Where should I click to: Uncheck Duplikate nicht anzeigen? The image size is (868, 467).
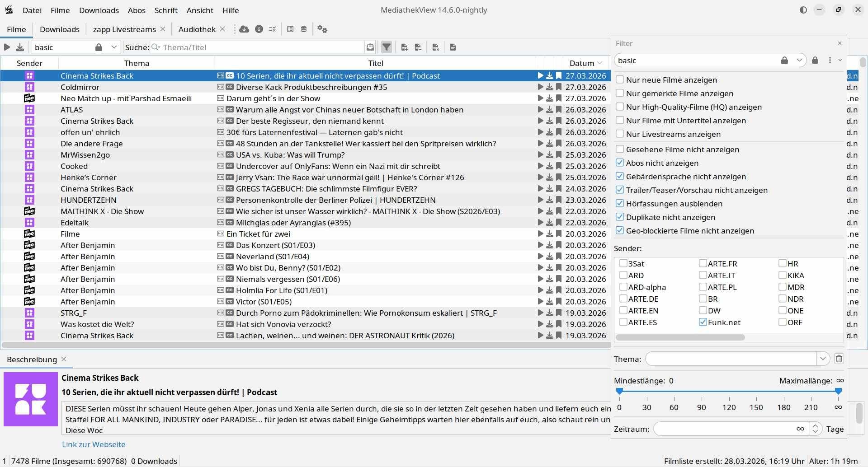pos(620,217)
